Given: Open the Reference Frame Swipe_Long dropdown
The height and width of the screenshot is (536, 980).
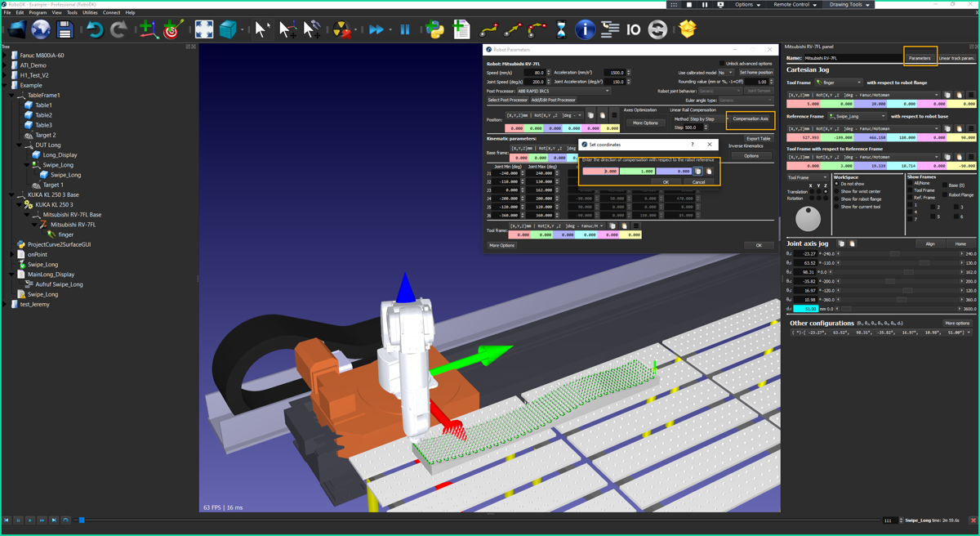Looking at the screenshot, I should (857, 116).
